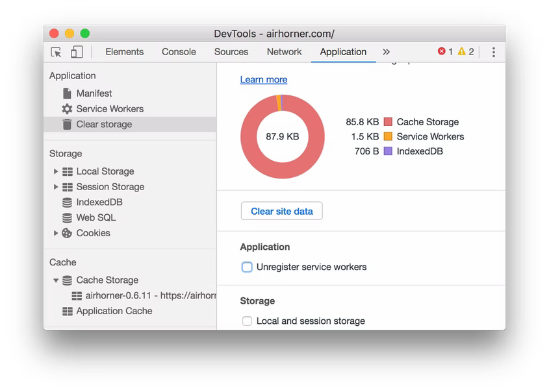Click the Storage heading in right panel
This screenshot has width=549, height=392.
[257, 300]
